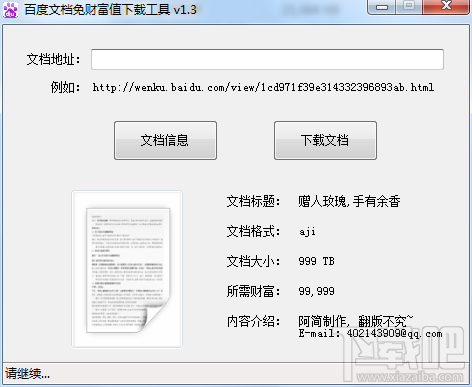The image size is (472, 387).
Task: Click the E-mail address text
Action: [x=370, y=333]
